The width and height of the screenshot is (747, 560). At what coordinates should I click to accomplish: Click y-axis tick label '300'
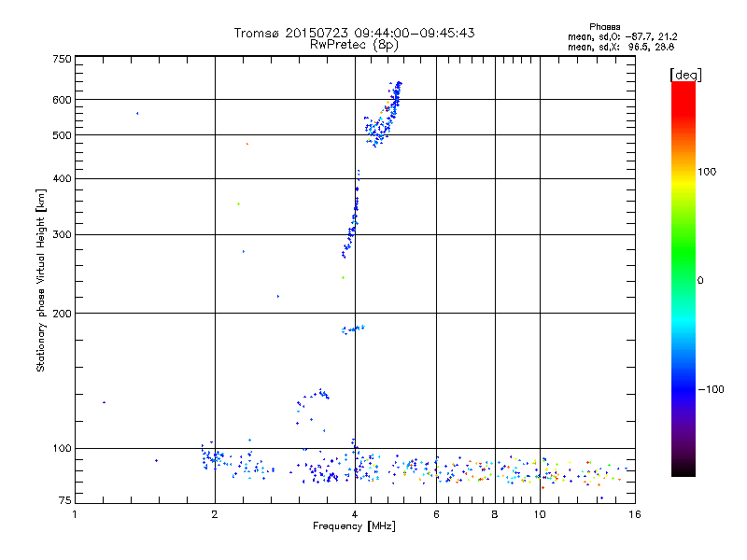coord(62,235)
